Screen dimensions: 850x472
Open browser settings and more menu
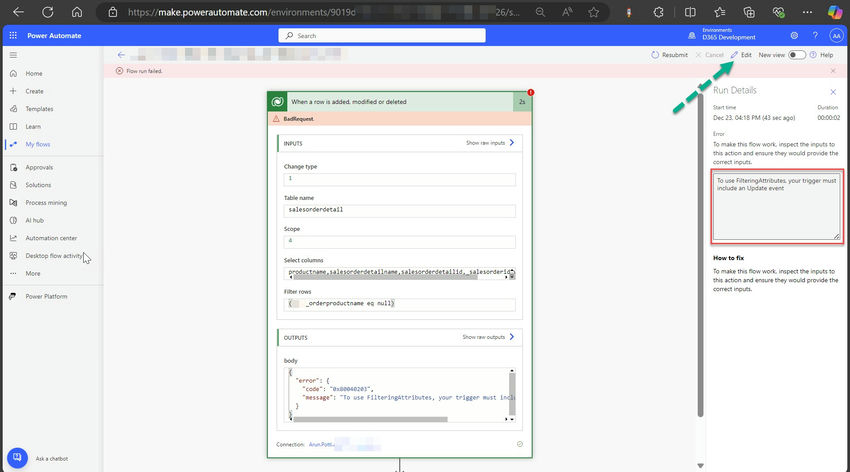(807, 12)
